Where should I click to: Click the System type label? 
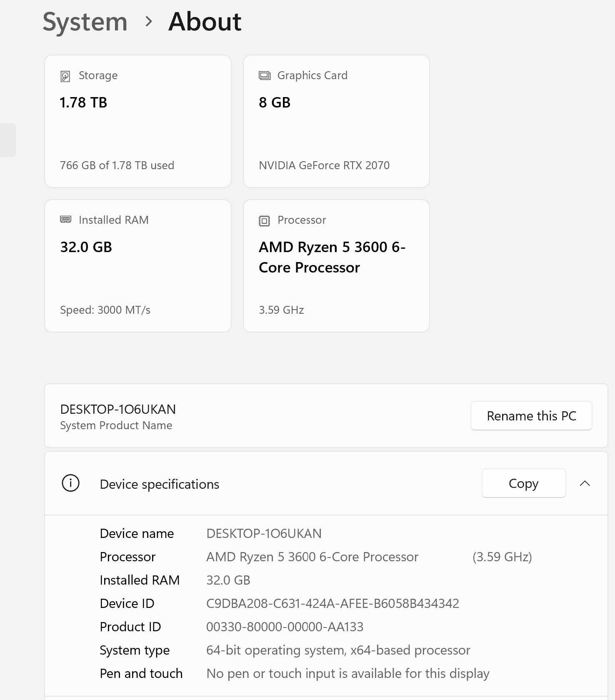click(x=135, y=650)
